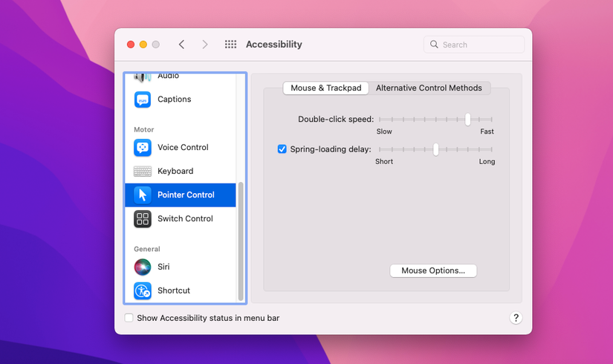Click the sidebar vertical scrollbar
613x364 pixels.
(x=241, y=241)
